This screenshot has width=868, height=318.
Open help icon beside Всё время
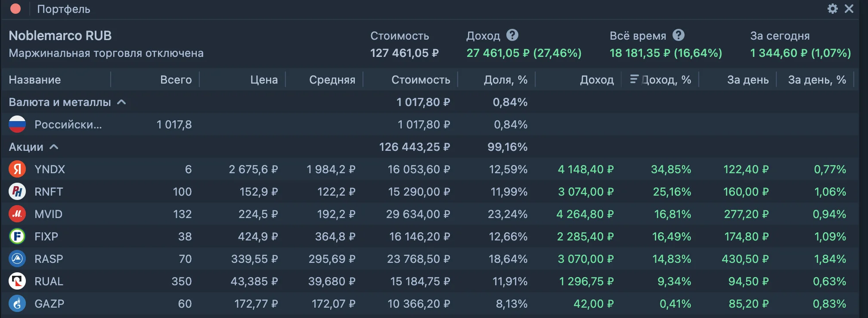[x=679, y=35]
